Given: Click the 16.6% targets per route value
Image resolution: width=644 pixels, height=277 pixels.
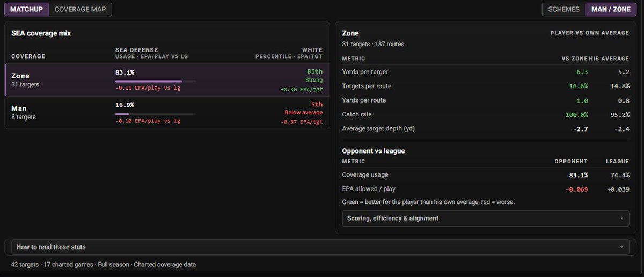Looking at the screenshot, I should (579, 86).
